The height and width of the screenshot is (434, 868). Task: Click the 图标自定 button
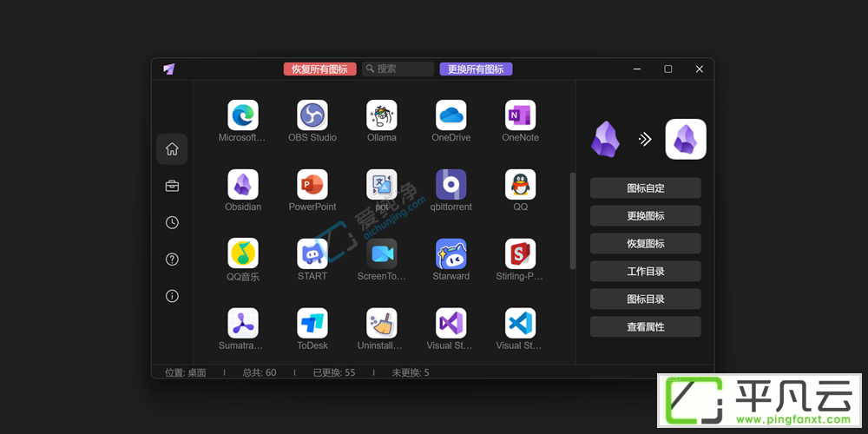pos(646,187)
